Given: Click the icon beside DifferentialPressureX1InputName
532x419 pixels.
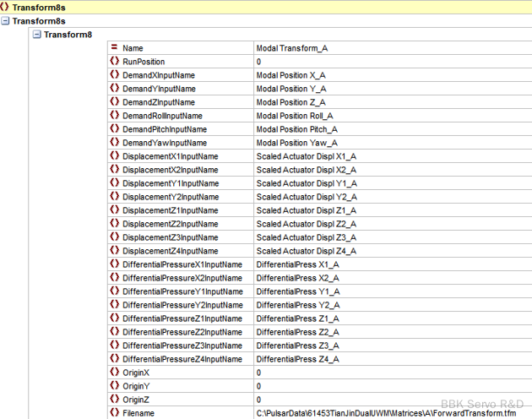Looking at the screenshot, I should (x=114, y=264).
